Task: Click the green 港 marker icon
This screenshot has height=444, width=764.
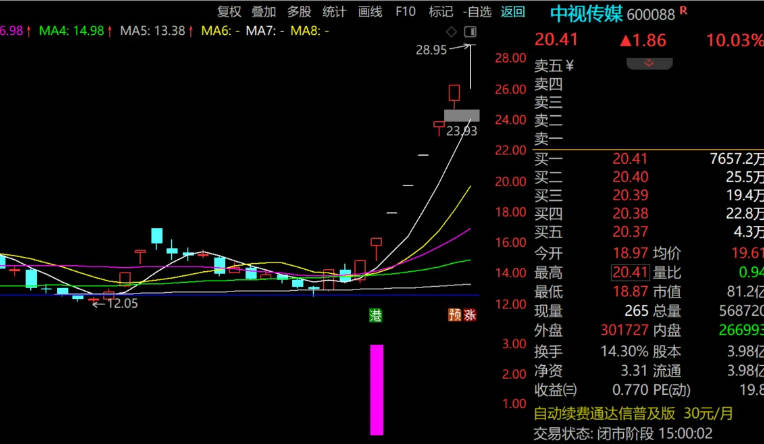Action: [x=375, y=315]
